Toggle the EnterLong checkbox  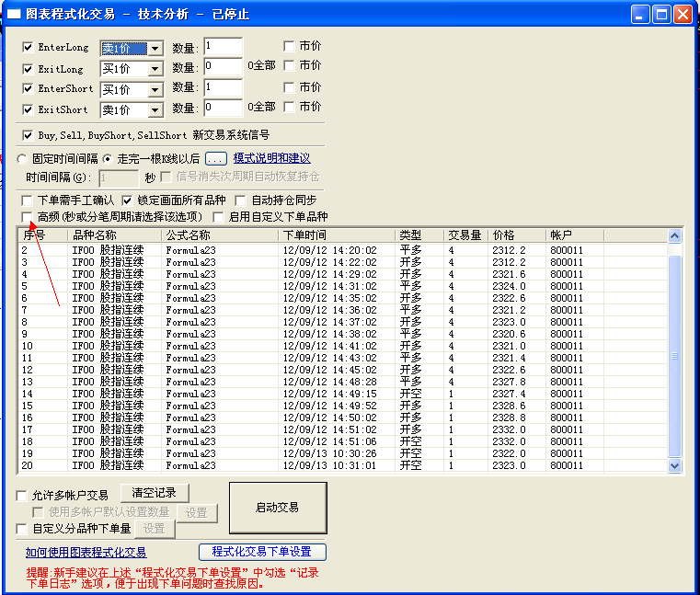coord(28,47)
